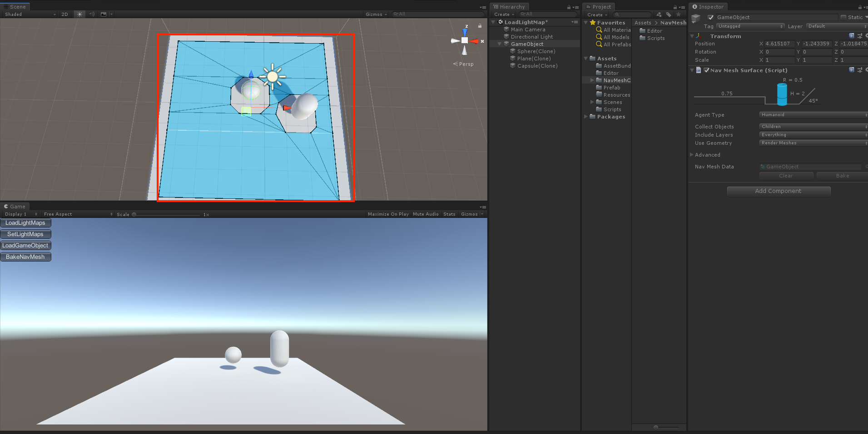Open the Agent Type dropdown set to Humanoid
The height and width of the screenshot is (434, 868).
click(813, 114)
